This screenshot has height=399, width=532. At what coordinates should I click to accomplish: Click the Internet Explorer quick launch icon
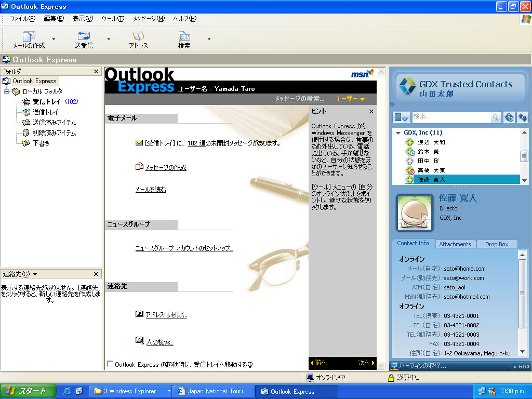click(x=67, y=391)
